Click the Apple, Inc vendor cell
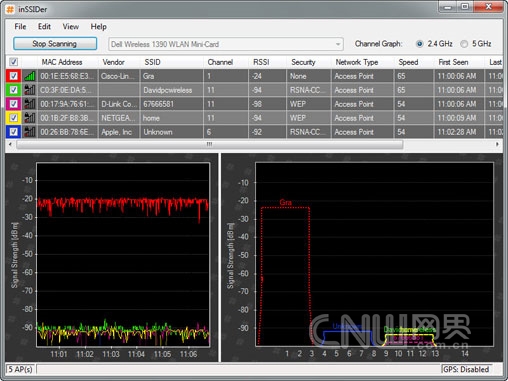This screenshot has height=381, width=508. pos(119,132)
